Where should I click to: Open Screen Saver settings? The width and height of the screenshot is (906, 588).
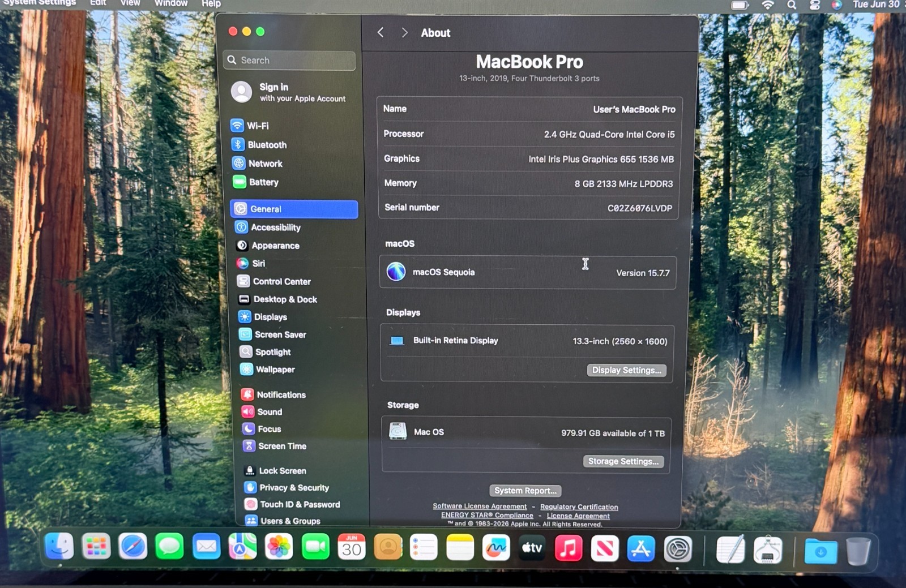click(272, 334)
